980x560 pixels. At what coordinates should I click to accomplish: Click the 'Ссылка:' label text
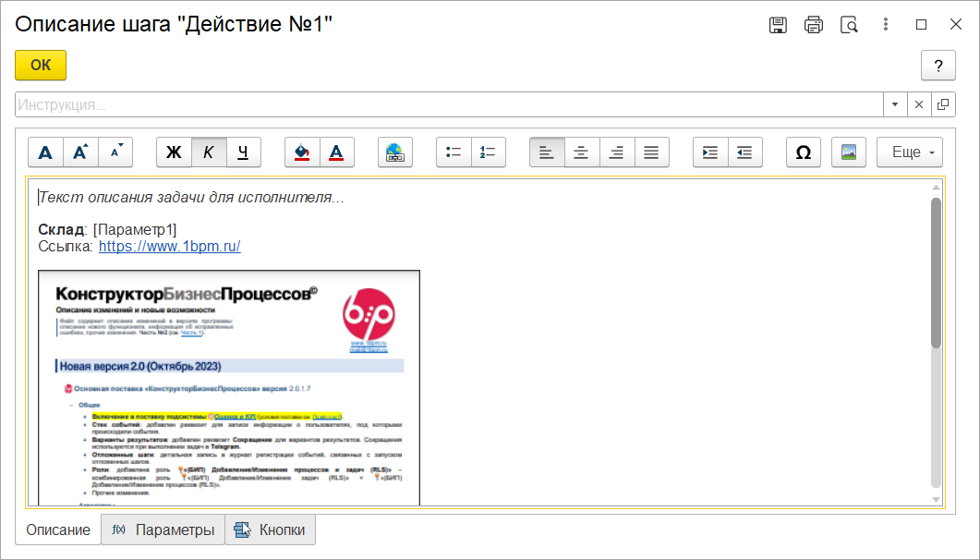point(66,246)
